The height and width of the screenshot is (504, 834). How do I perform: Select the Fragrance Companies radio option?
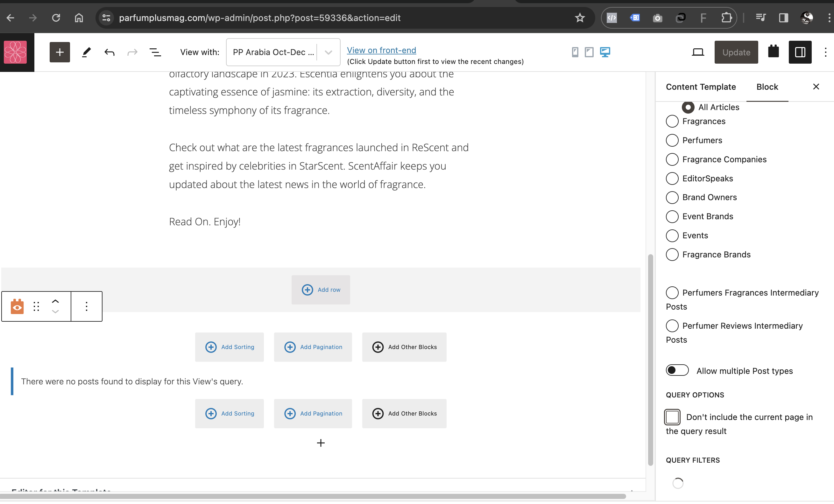(672, 159)
